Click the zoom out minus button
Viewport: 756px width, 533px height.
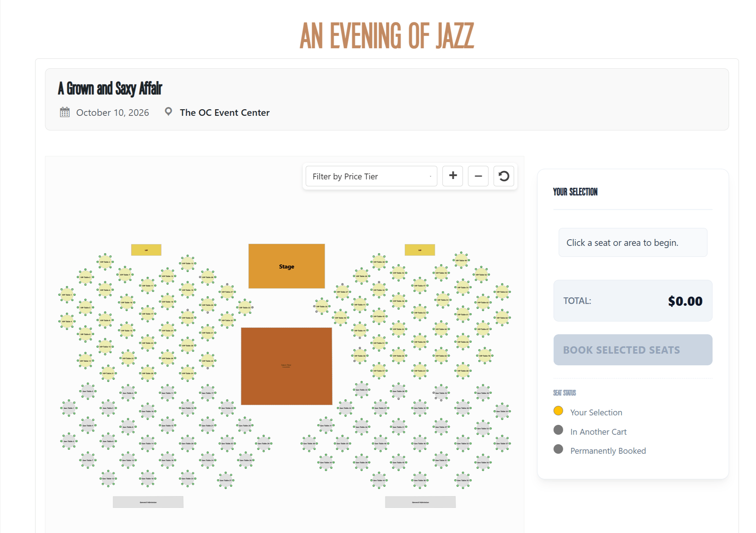478,176
